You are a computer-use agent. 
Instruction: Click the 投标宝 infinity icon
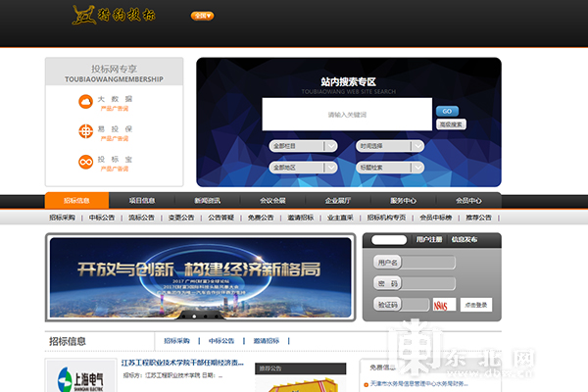[x=85, y=162]
